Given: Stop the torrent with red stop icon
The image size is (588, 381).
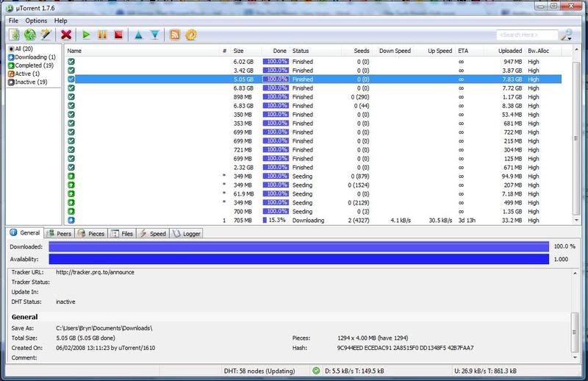Looking at the screenshot, I should click(x=118, y=34).
